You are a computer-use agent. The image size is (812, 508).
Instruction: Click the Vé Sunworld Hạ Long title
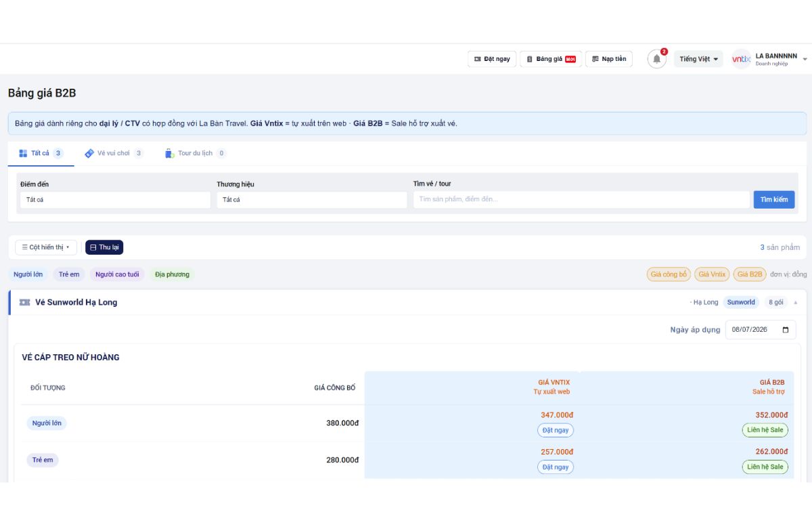point(76,302)
